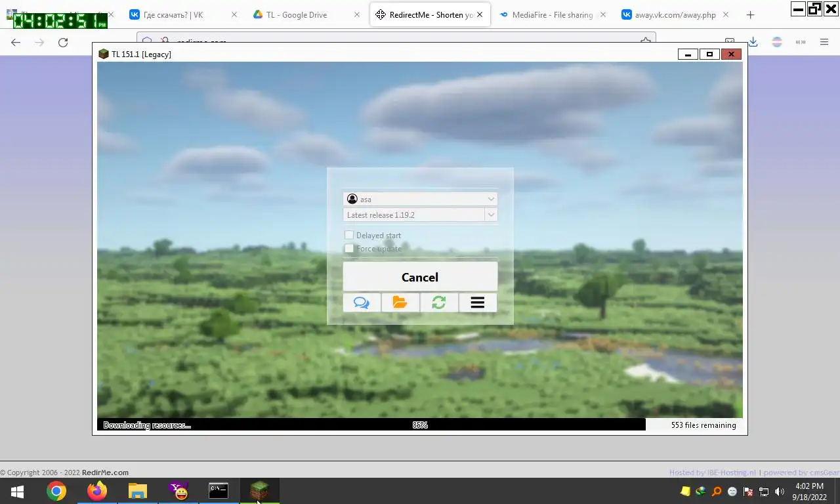840x504 pixels.
Task: Click the green digital clock overlay
Action: tap(60, 20)
